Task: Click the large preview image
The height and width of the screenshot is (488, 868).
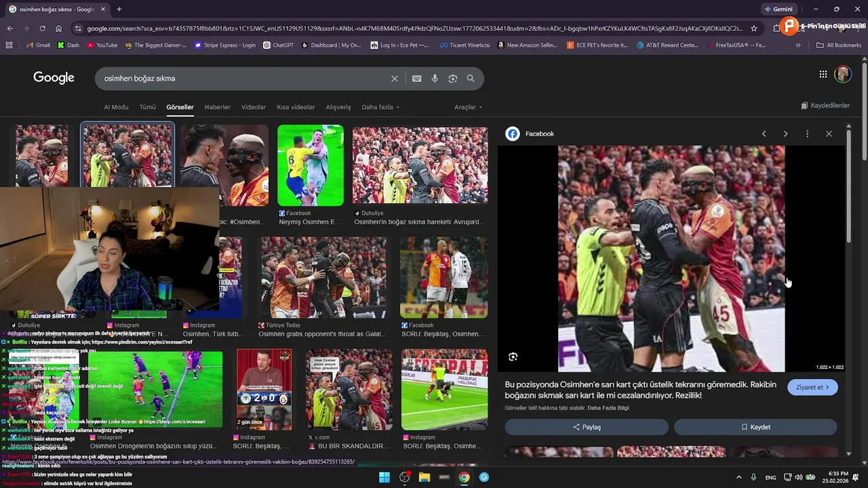Action: point(671,258)
